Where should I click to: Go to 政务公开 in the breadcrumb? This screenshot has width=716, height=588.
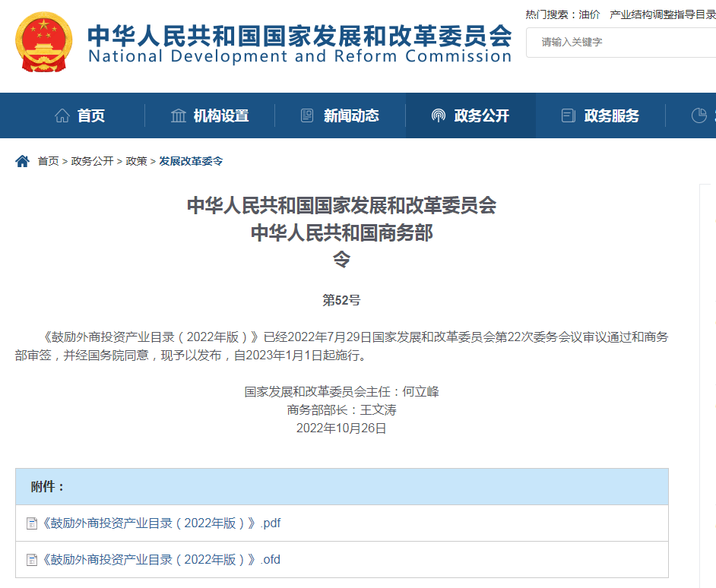tap(92, 161)
